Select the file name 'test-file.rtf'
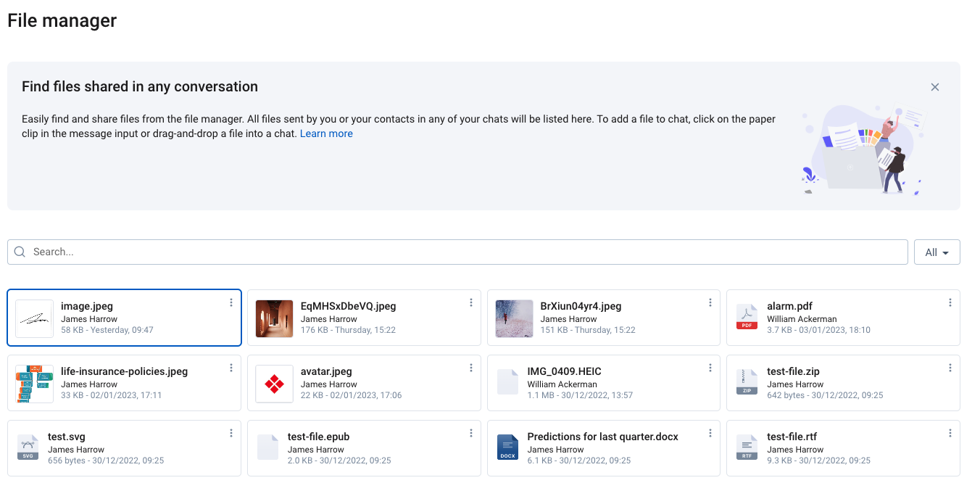This screenshot has height=483, width=980. click(792, 437)
